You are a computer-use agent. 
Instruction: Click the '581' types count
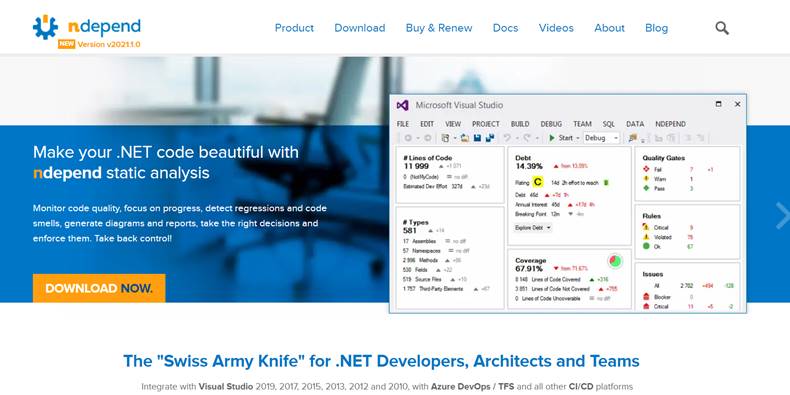point(410,230)
